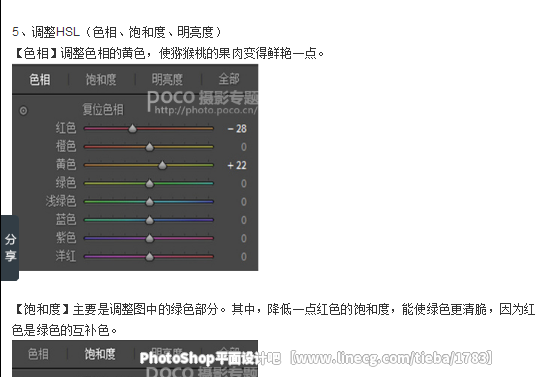
Task: Click the 黄色 hue slider handle
Action: point(162,165)
